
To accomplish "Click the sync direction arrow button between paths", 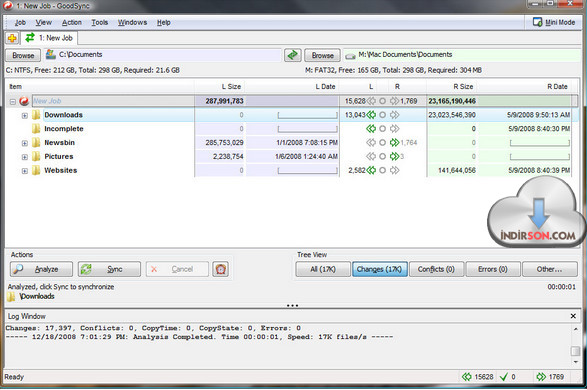I will pos(293,55).
